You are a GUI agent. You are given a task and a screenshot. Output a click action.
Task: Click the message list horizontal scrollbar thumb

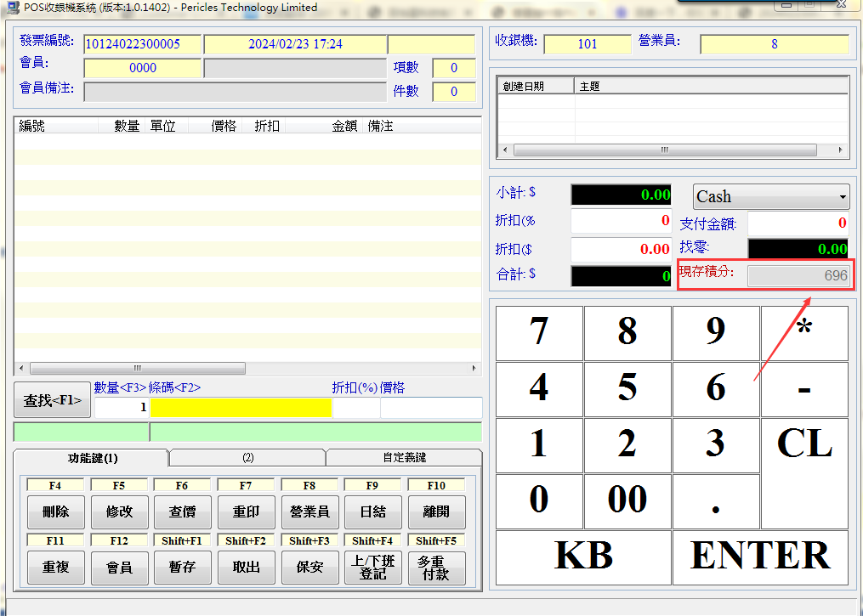(665, 150)
